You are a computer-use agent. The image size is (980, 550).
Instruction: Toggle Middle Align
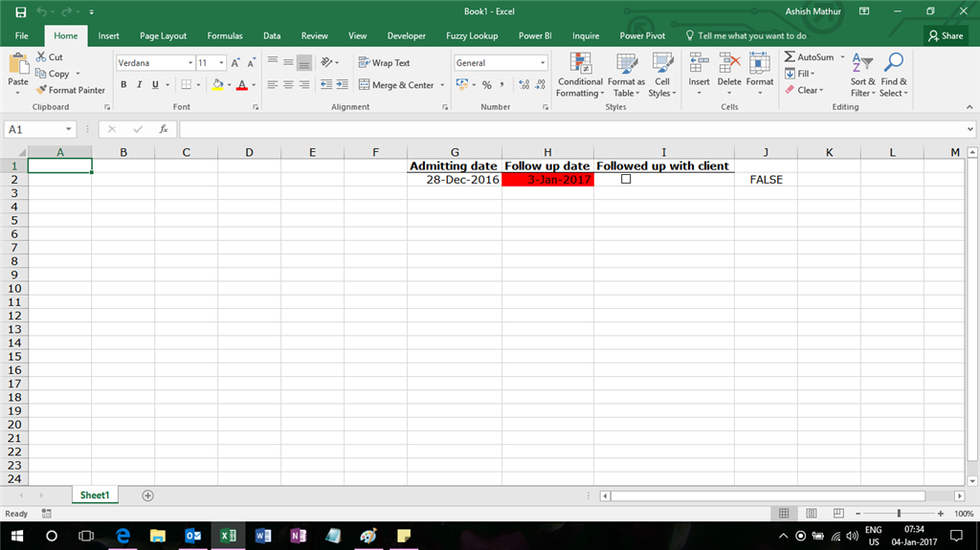pyautogui.click(x=288, y=62)
